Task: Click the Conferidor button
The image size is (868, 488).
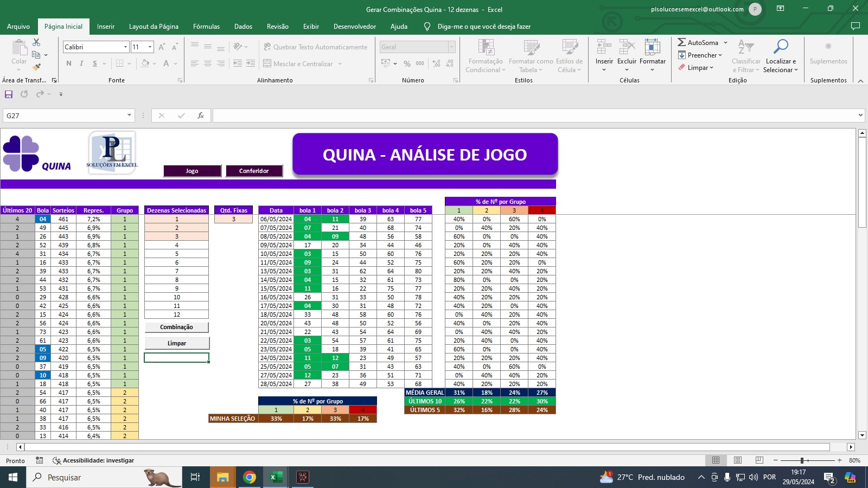Action: (254, 171)
